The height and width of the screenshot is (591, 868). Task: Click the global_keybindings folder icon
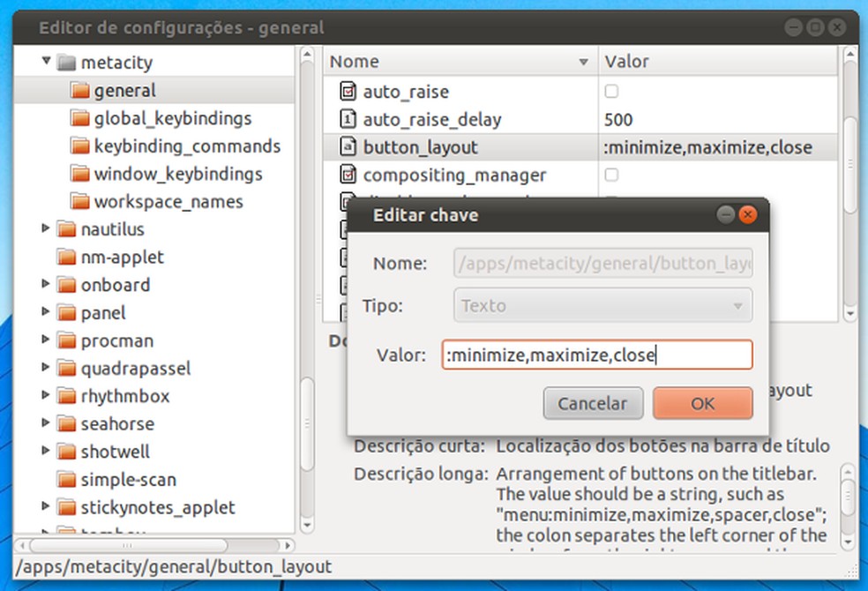79,118
